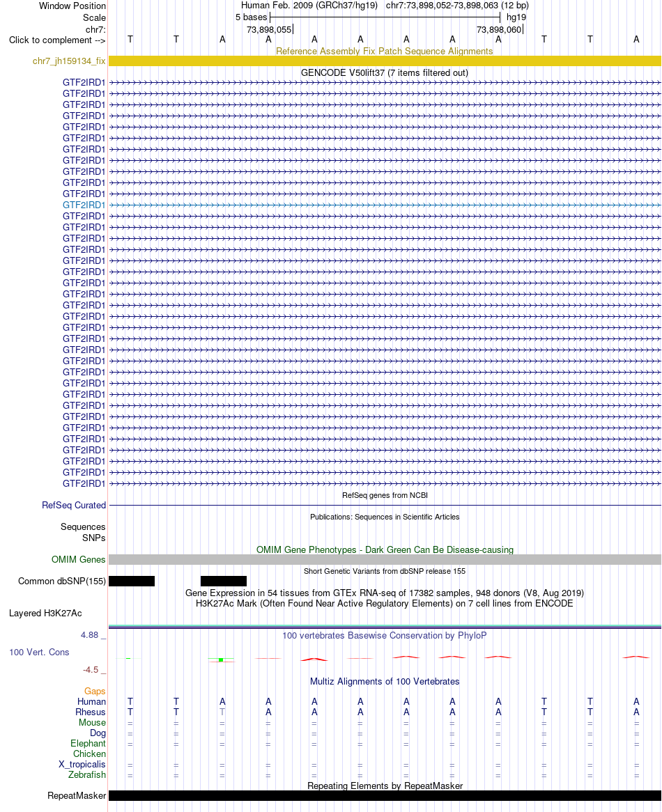Click the Human alignment row label
Viewport: 662px width, 812px height.
click(x=91, y=702)
